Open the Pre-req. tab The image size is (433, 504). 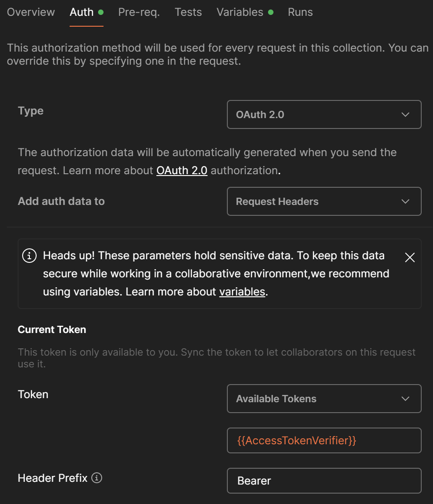(139, 12)
